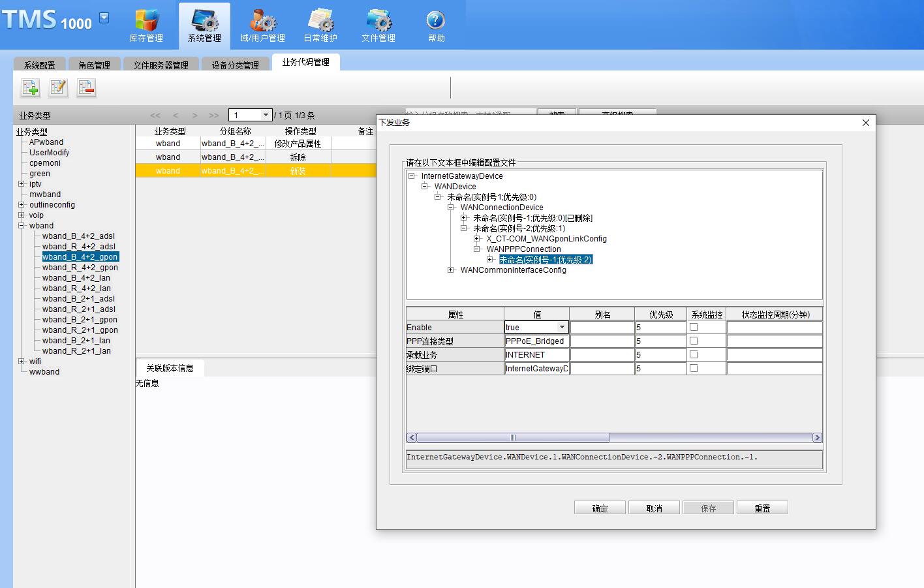
Task: Expand the WANCommonInterfaceConfig node
Action: [x=451, y=270]
